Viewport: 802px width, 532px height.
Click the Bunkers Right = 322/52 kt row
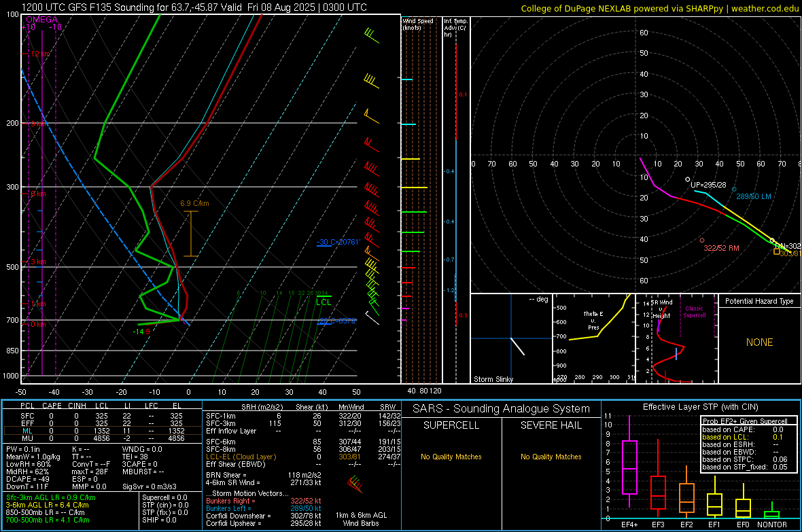click(x=264, y=501)
